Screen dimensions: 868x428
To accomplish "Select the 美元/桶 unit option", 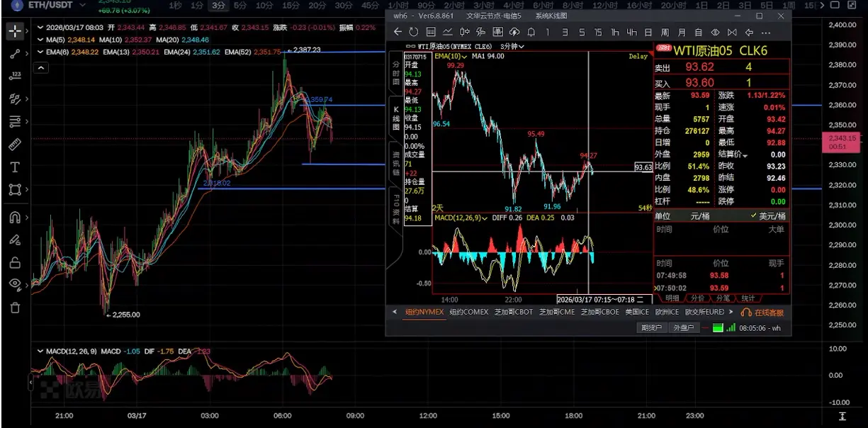I will pos(768,215).
